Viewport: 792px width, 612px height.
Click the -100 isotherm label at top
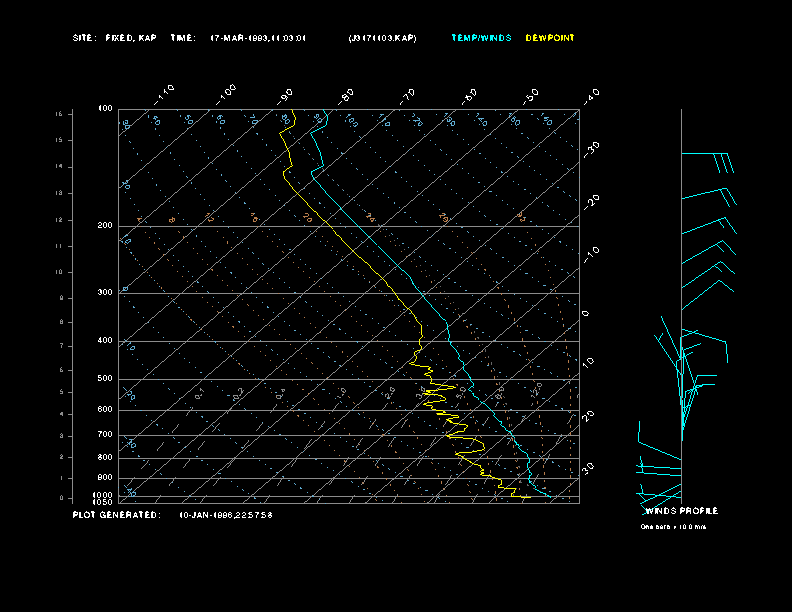pos(226,94)
